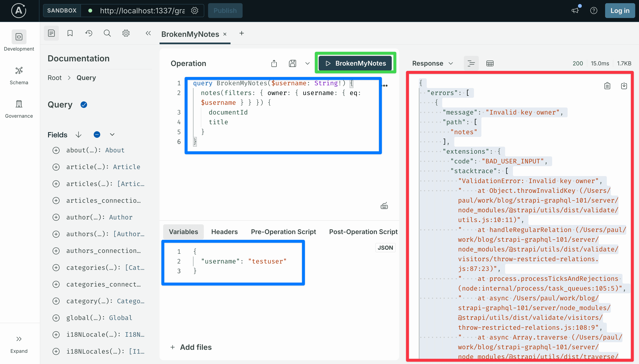This screenshot has width=639, height=364.
Task: Click the save operation floppy icon
Action: point(292,63)
